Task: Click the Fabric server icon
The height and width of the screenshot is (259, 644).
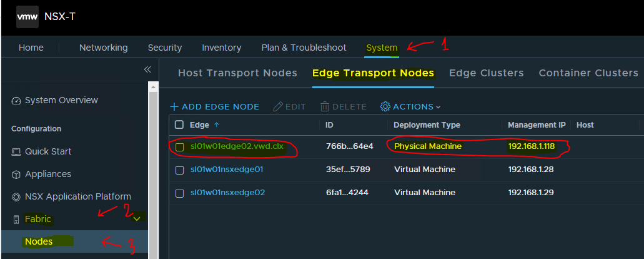Action: [x=16, y=219]
